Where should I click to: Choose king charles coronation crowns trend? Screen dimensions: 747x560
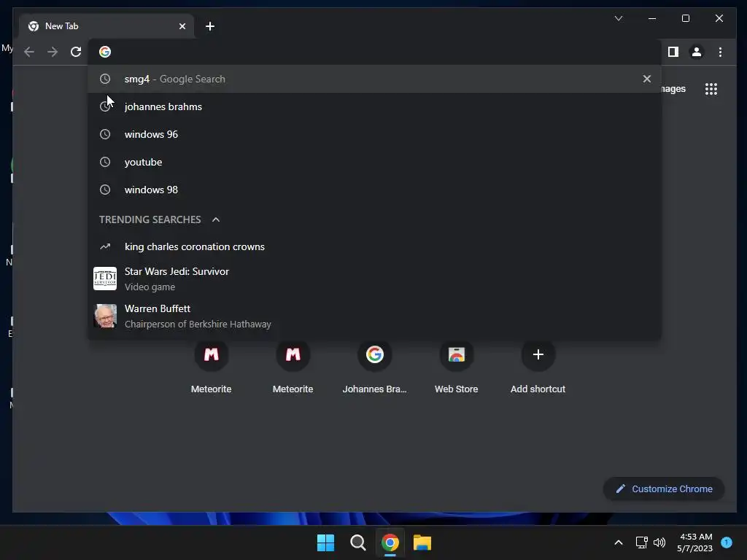[x=374, y=246]
